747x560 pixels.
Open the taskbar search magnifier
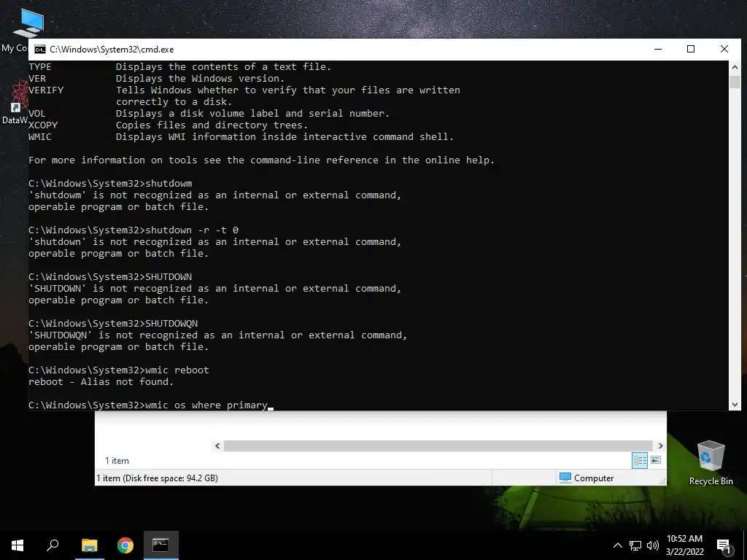(53, 545)
